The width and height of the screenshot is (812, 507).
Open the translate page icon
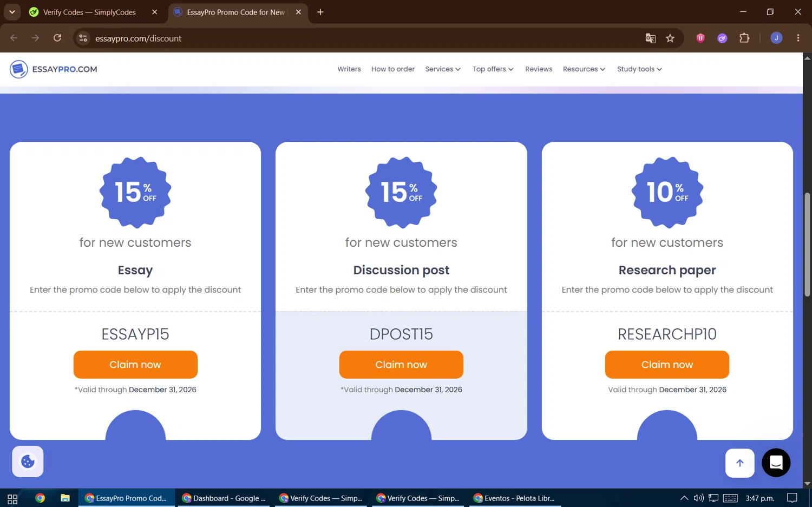(x=651, y=38)
